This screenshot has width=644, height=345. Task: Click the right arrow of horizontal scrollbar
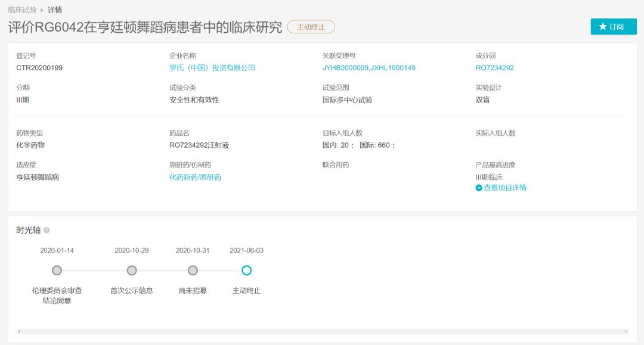pos(626,331)
